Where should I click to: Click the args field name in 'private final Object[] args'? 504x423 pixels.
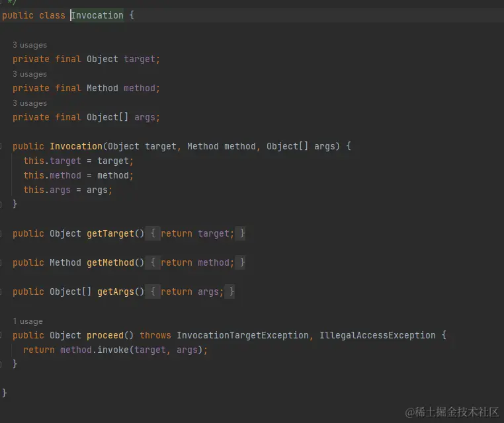pos(145,117)
